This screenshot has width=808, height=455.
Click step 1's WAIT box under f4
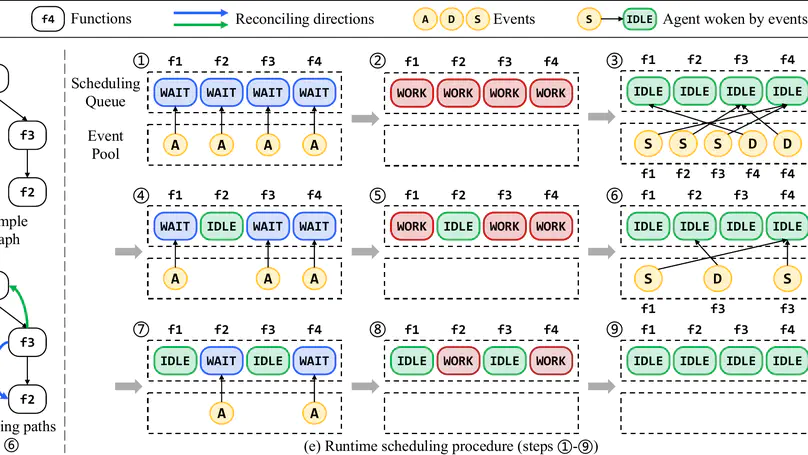(314, 93)
